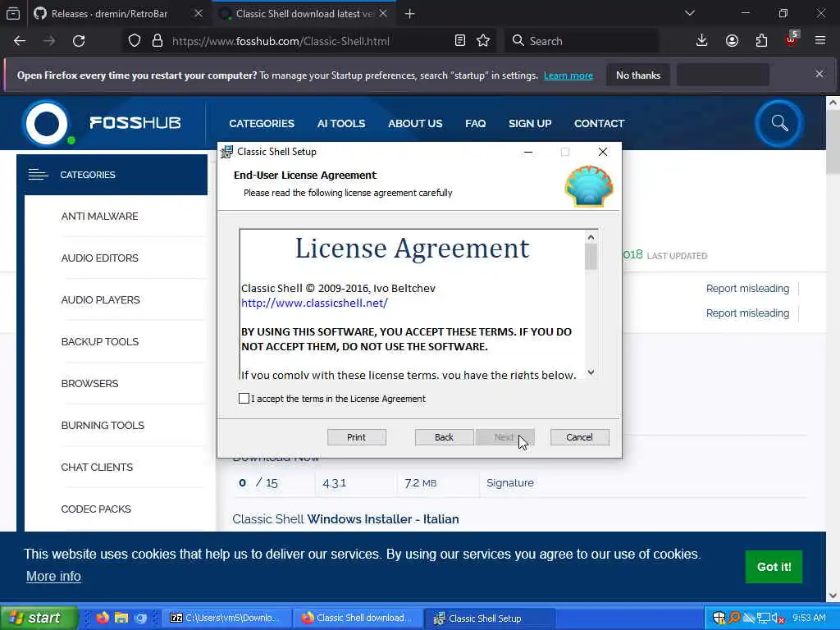Click the Firefox search box

point(582,41)
